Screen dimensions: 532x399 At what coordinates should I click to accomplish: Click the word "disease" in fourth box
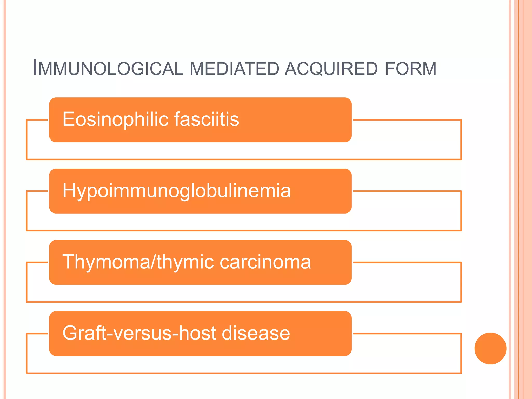[x=256, y=333]
